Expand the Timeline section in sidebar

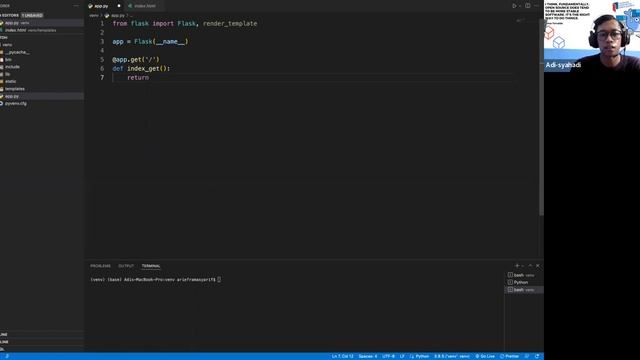[x=42, y=342]
